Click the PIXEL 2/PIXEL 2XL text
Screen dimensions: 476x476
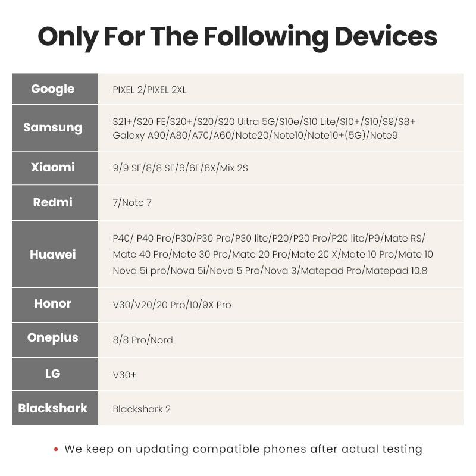tap(149, 90)
